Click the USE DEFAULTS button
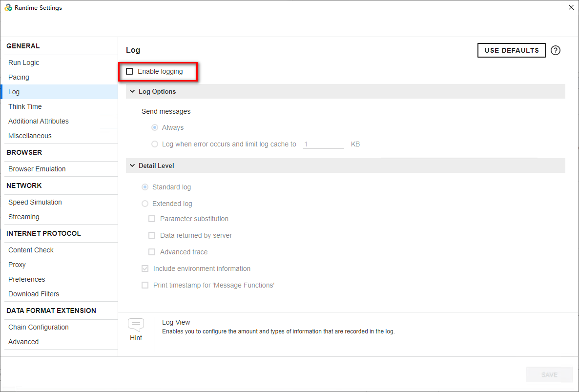This screenshot has width=579, height=392. 512,50
